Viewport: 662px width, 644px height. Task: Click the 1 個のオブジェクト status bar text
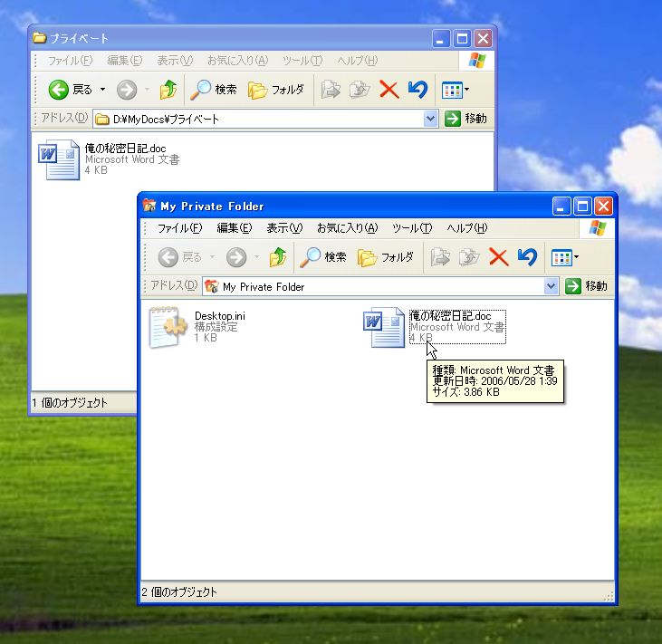click(x=70, y=403)
